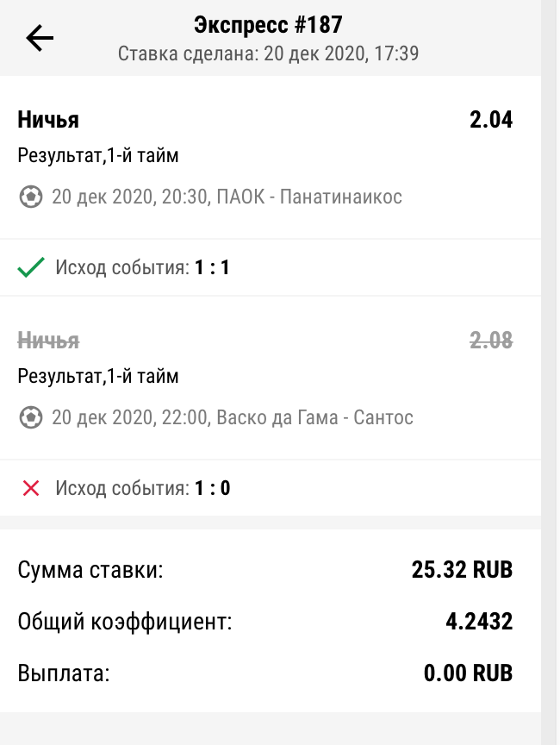Click the bet placement date text

point(268,54)
